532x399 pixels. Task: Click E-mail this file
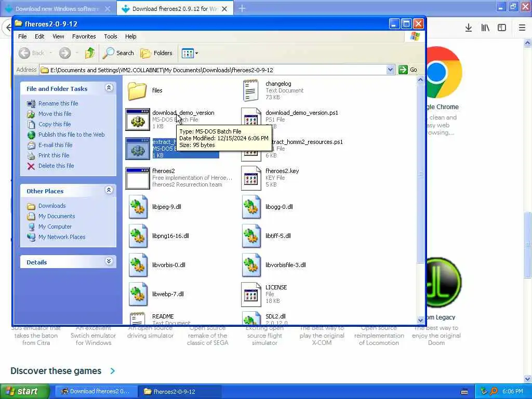[55, 145]
